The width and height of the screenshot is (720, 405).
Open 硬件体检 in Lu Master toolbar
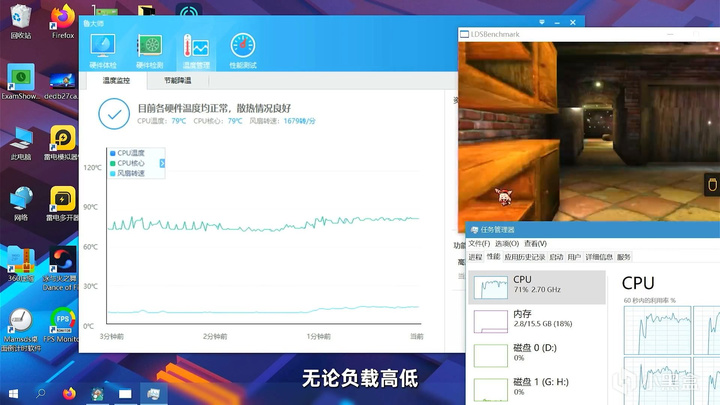103,51
